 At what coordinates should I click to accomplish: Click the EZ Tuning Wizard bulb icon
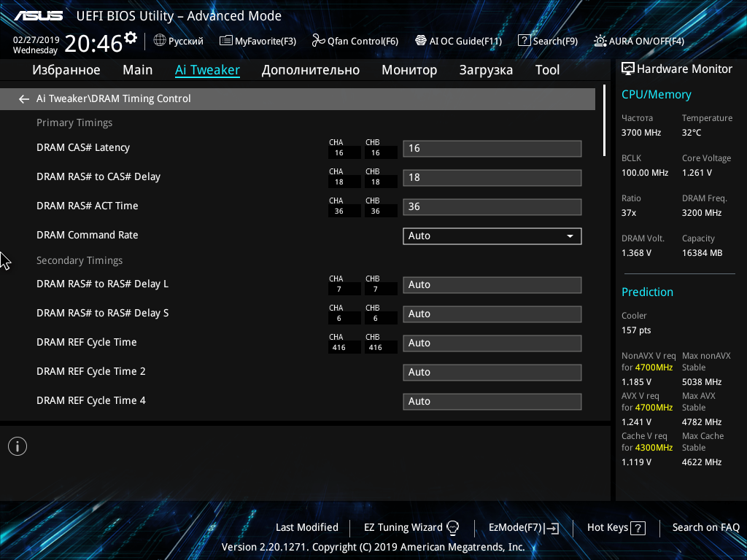point(452,528)
